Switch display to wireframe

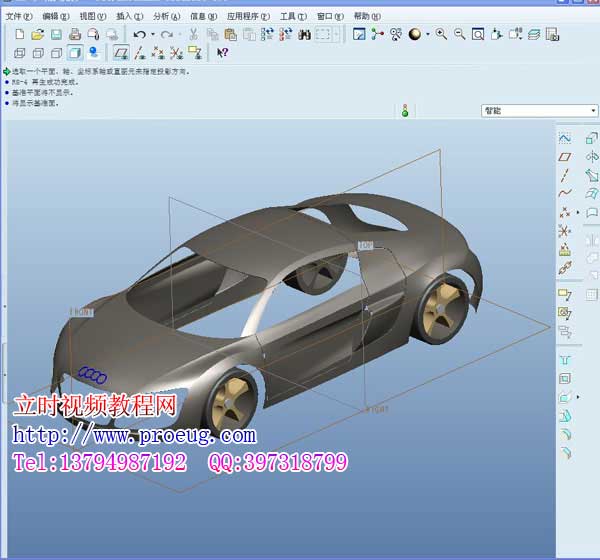pyautogui.click(x=20, y=53)
